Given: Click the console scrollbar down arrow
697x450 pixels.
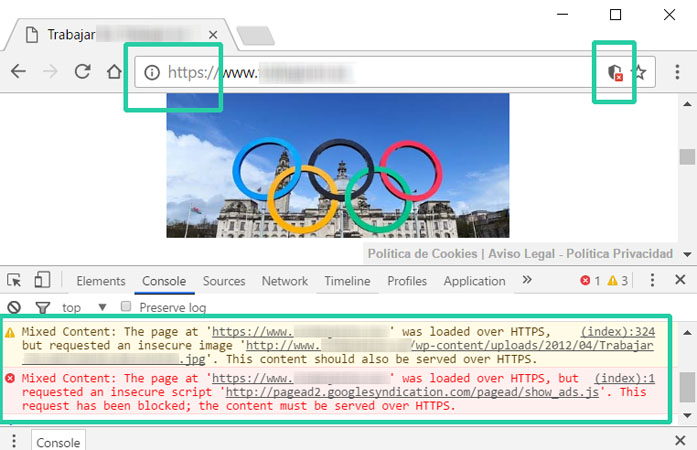Looking at the screenshot, I should [x=687, y=416].
